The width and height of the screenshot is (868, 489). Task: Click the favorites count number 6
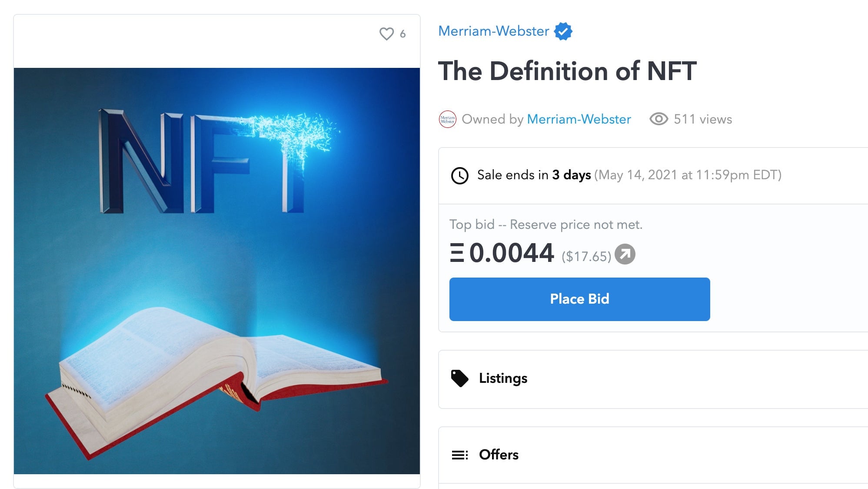click(x=403, y=34)
